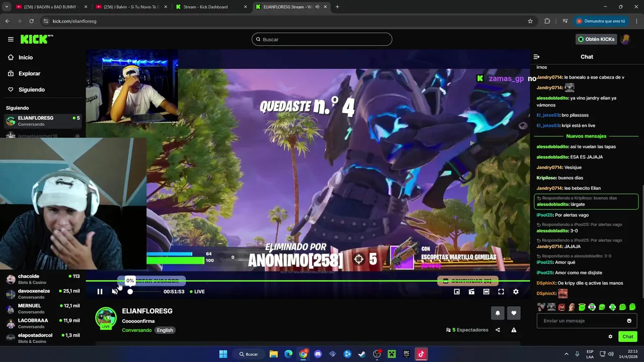Open Windows Start menu
The image size is (644, 362).
(223, 354)
